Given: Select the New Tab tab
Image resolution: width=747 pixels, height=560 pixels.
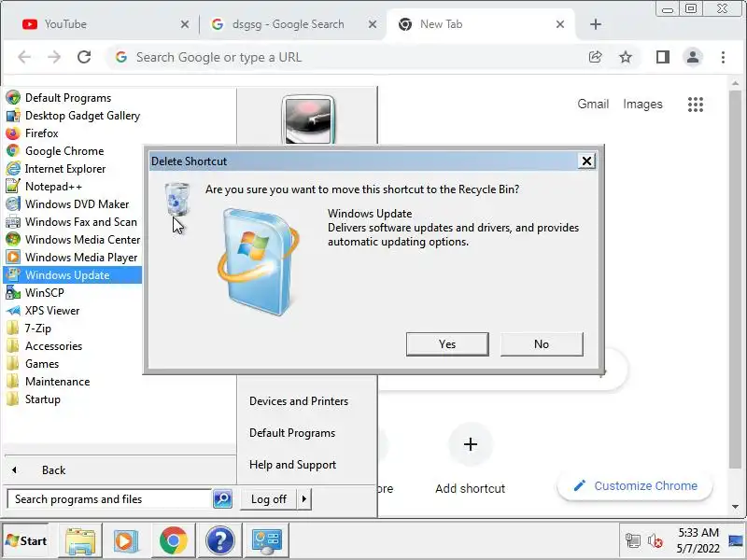Looking at the screenshot, I should (481, 24).
